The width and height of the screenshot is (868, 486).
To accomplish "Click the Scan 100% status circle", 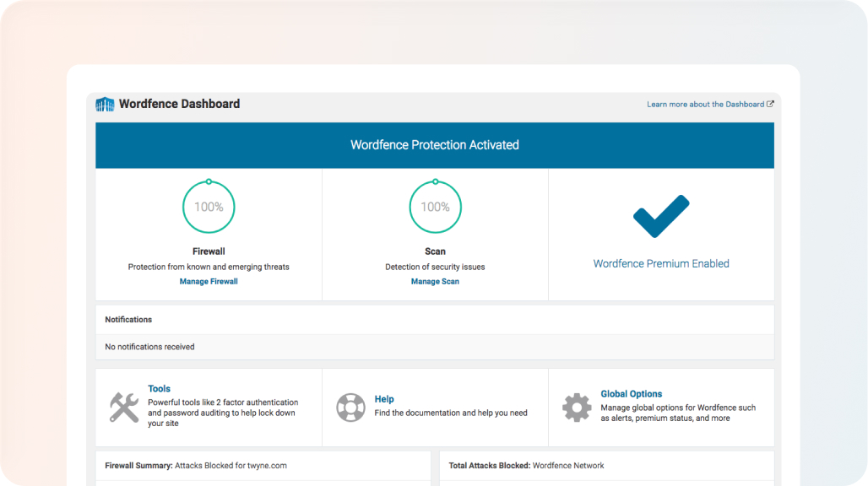I will point(435,207).
